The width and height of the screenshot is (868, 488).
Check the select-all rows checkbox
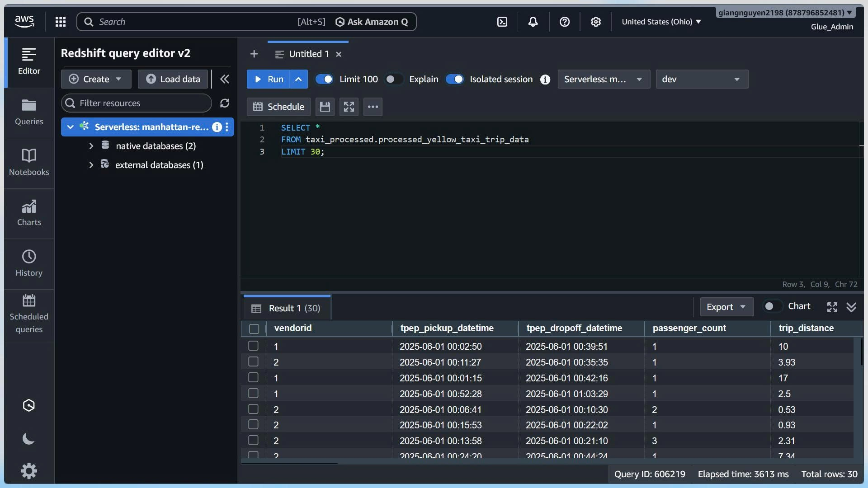pos(254,328)
